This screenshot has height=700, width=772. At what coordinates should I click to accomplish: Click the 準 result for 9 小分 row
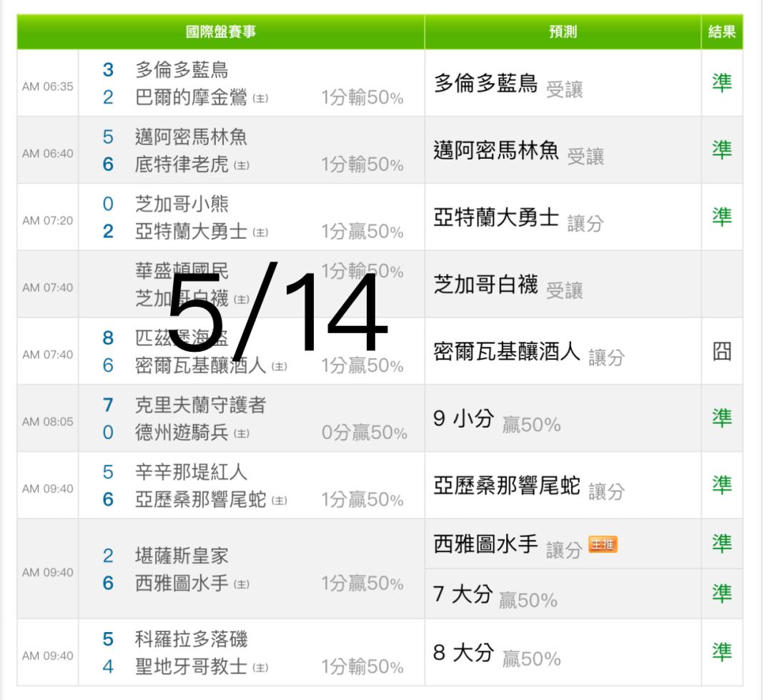point(722,418)
